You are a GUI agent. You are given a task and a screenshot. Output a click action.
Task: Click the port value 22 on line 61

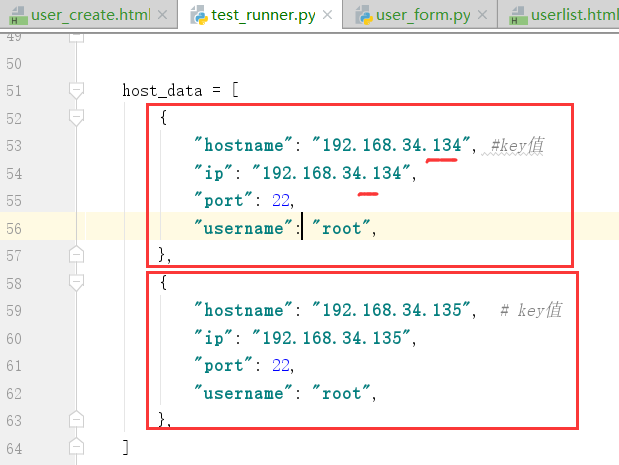(281, 366)
